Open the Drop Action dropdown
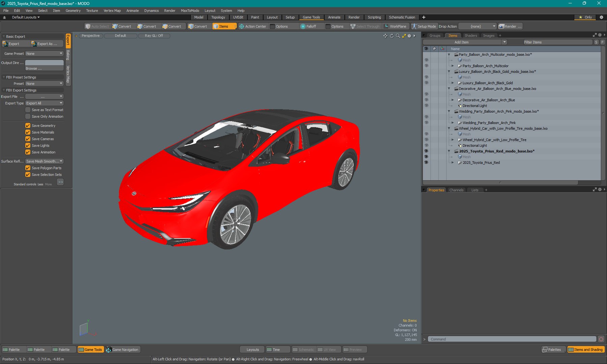The height and width of the screenshot is (364, 607). tap(477, 26)
